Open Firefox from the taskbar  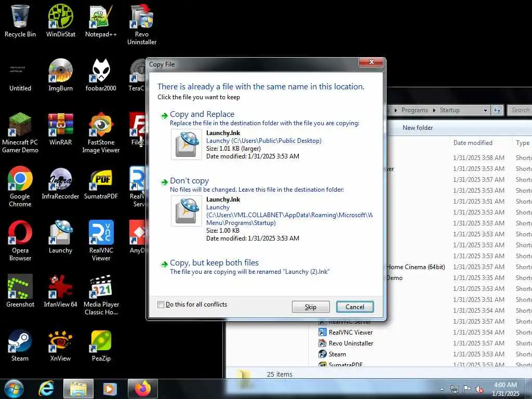142,389
